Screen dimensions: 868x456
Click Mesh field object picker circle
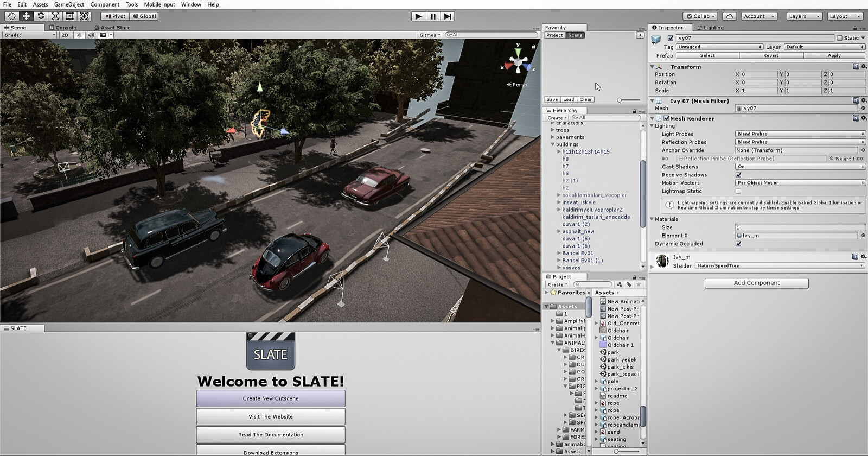(863, 108)
